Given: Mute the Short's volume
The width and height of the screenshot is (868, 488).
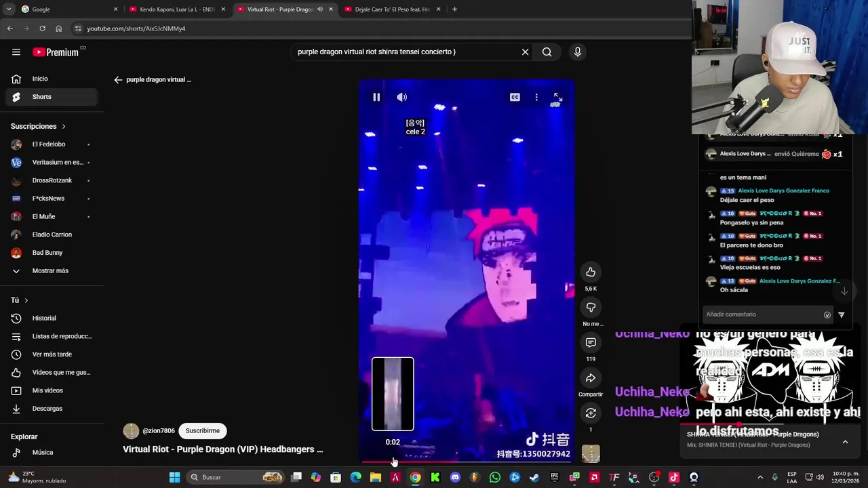Looking at the screenshot, I should (x=402, y=97).
